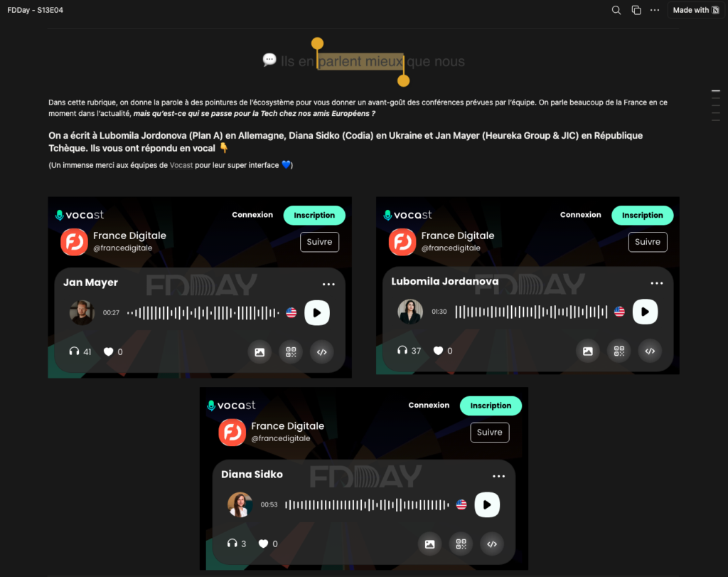Toggle heart on Lubomila Jordanova's card
Viewport: 728px width, 577px height.
tap(438, 351)
